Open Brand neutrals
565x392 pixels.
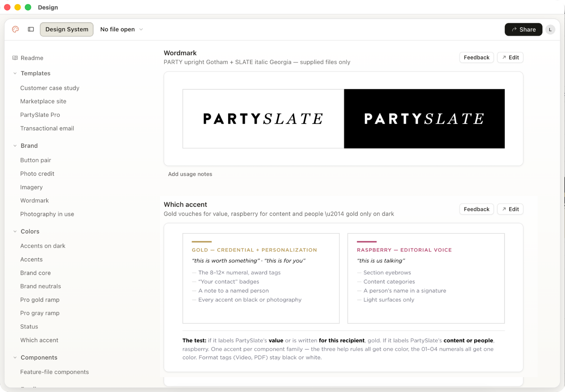tap(41, 286)
